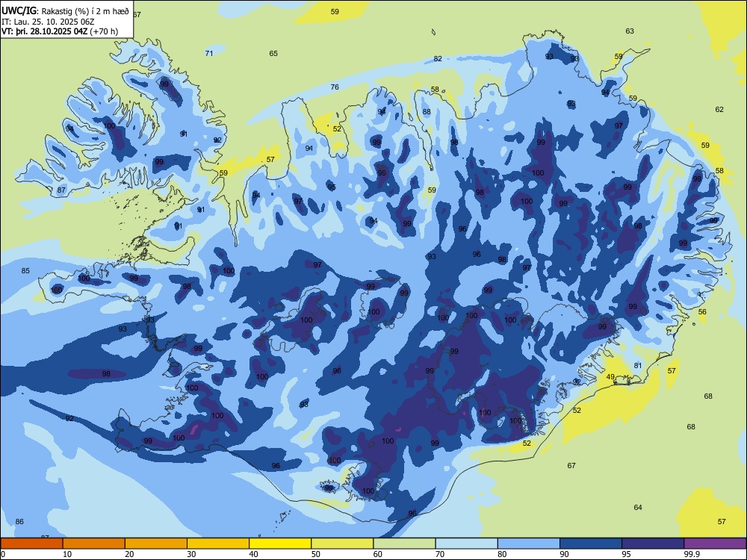Click the purple above-99.9 legend swatch
The height and width of the screenshot is (560, 747).
point(715,544)
